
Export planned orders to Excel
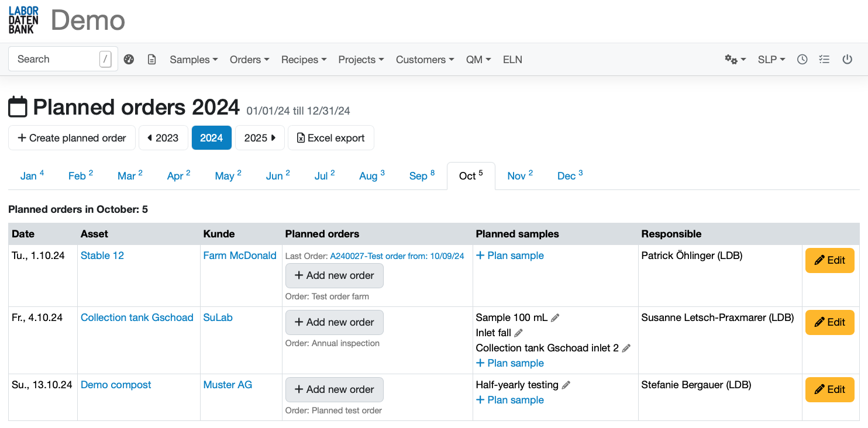(x=330, y=138)
